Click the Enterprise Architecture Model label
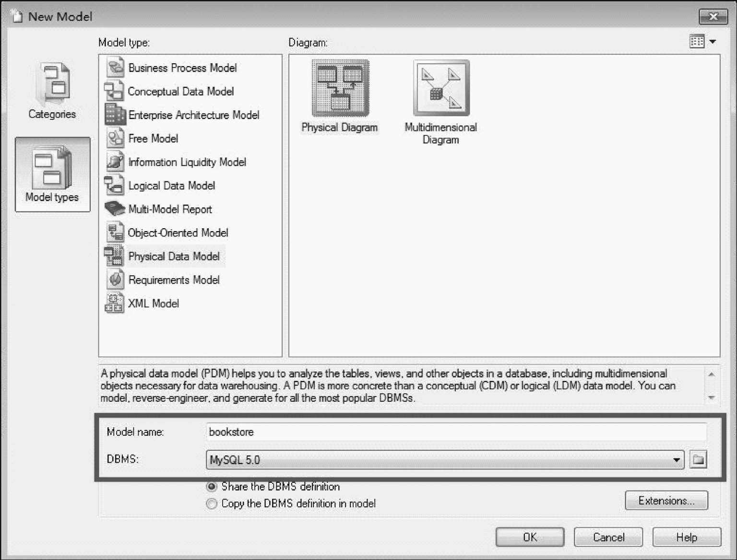Viewport: 737px width, 560px height. point(194,115)
